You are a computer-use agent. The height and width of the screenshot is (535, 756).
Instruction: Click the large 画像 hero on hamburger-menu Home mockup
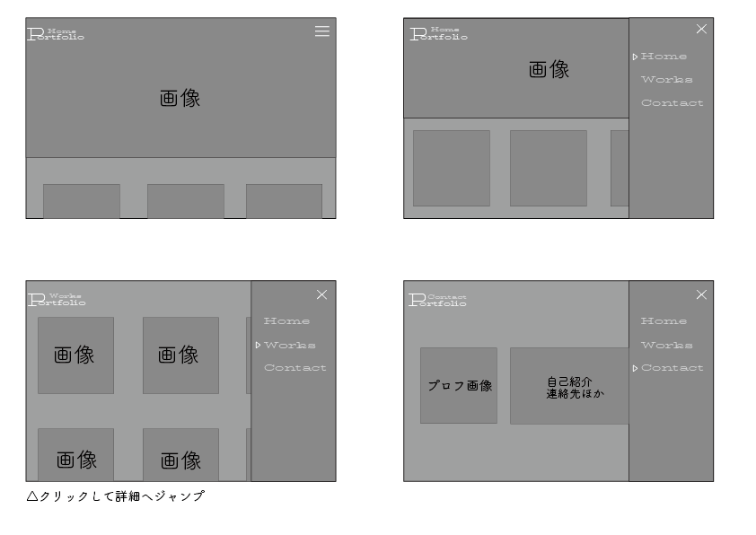click(180, 99)
